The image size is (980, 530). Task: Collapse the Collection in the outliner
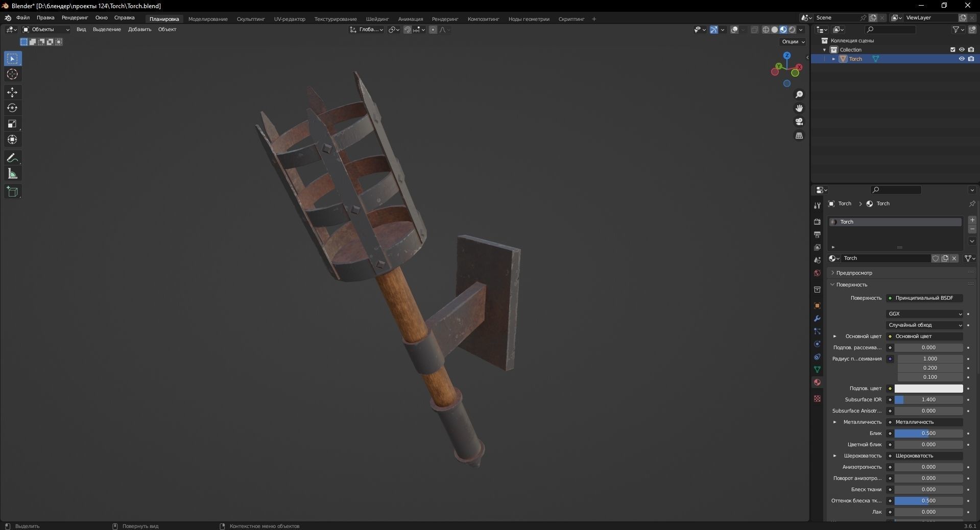coord(824,50)
